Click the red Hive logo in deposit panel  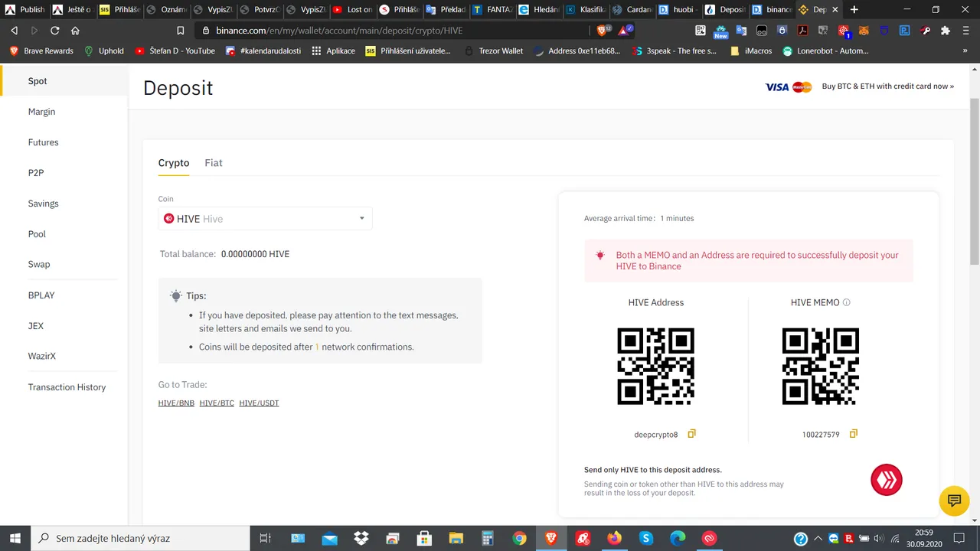[x=887, y=480]
